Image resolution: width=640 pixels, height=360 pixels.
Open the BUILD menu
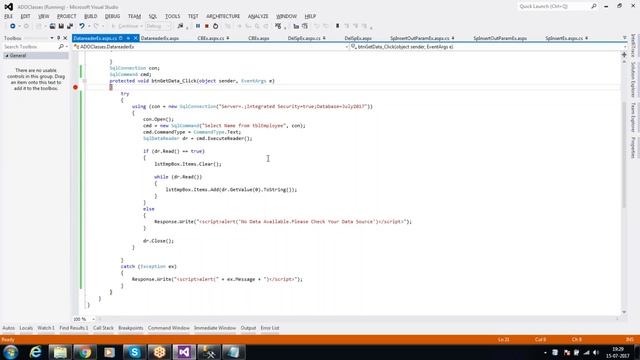point(91,16)
